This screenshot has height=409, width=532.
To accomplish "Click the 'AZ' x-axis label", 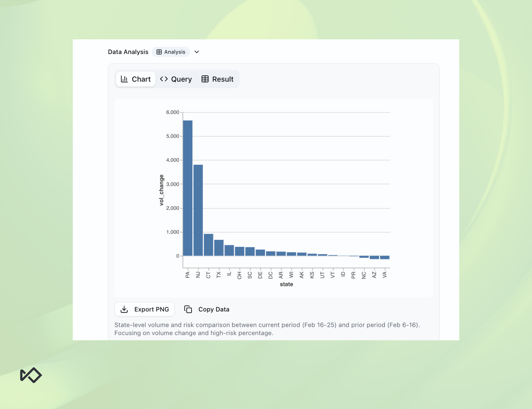I will [374, 275].
